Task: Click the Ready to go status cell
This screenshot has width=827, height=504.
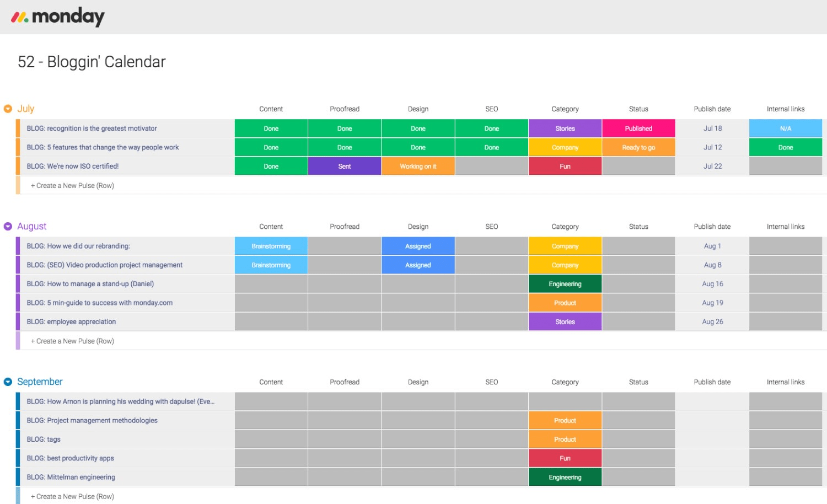Action: pyautogui.click(x=638, y=147)
